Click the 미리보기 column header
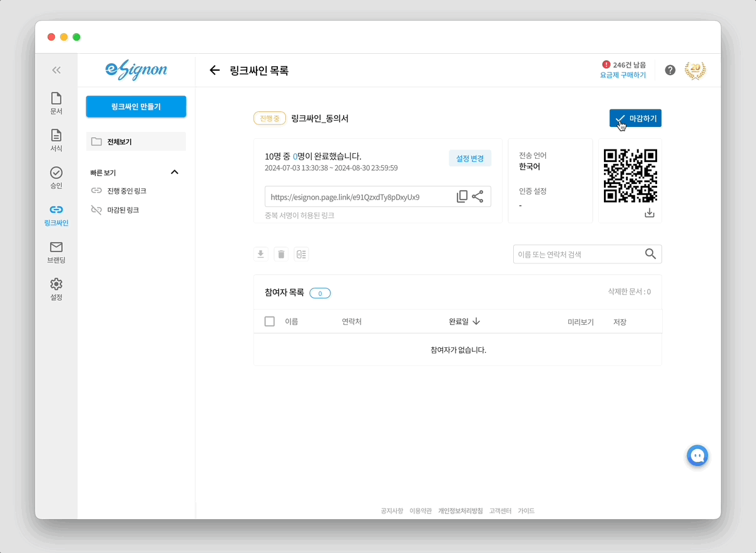Screen dimensions: 756x553 click(581, 322)
